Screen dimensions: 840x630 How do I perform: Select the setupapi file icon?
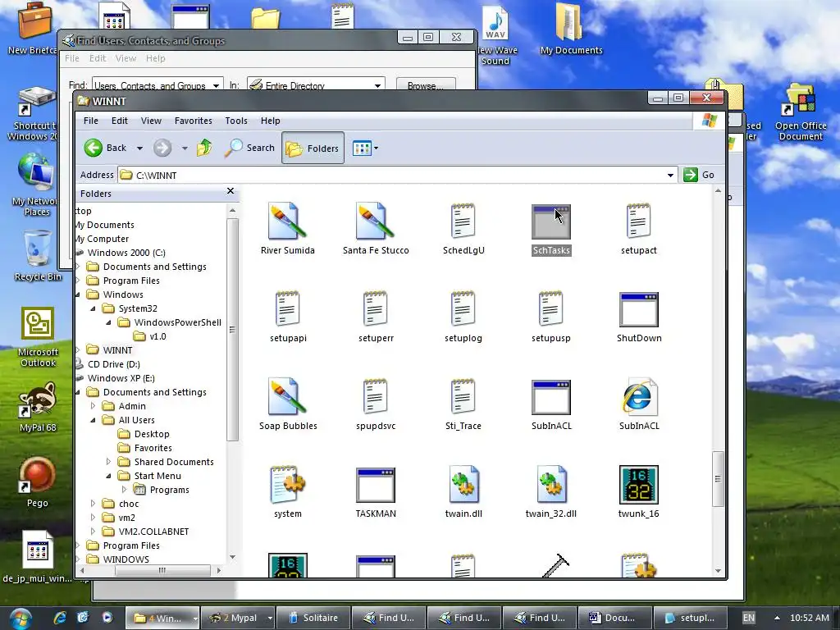pos(288,309)
